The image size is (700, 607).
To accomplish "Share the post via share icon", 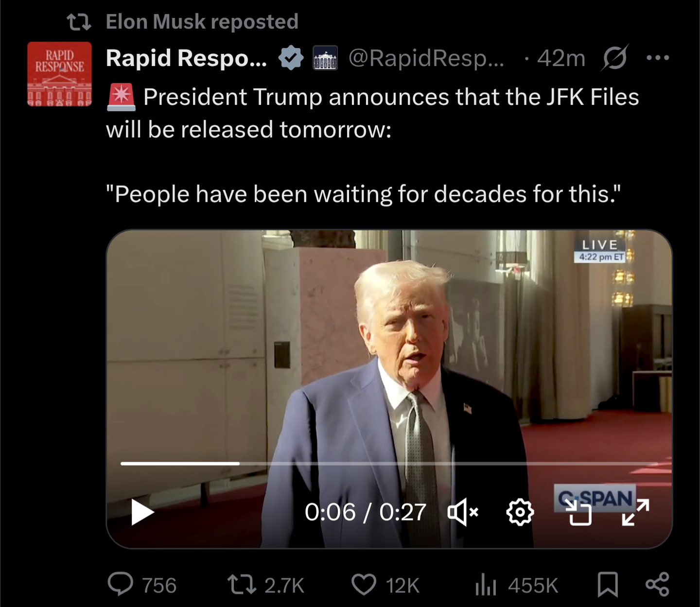I will pos(657,585).
